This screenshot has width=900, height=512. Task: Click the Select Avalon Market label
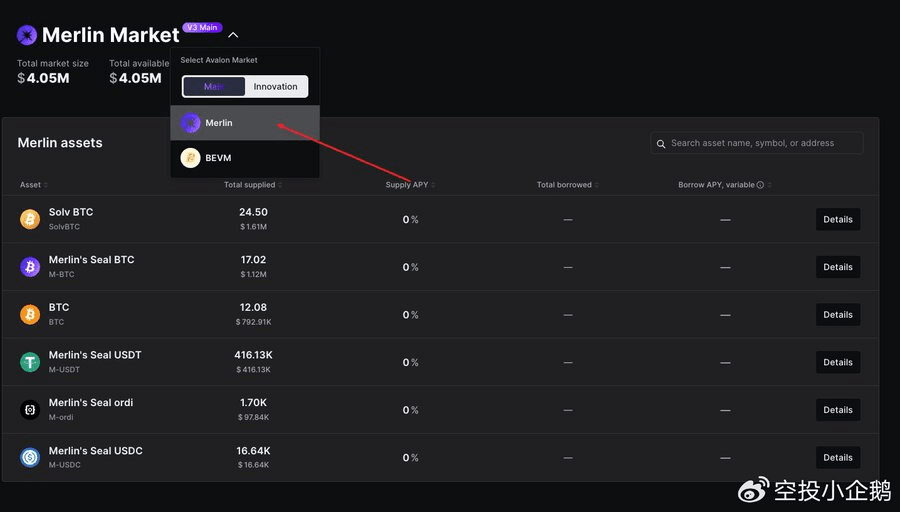coord(219,60)
